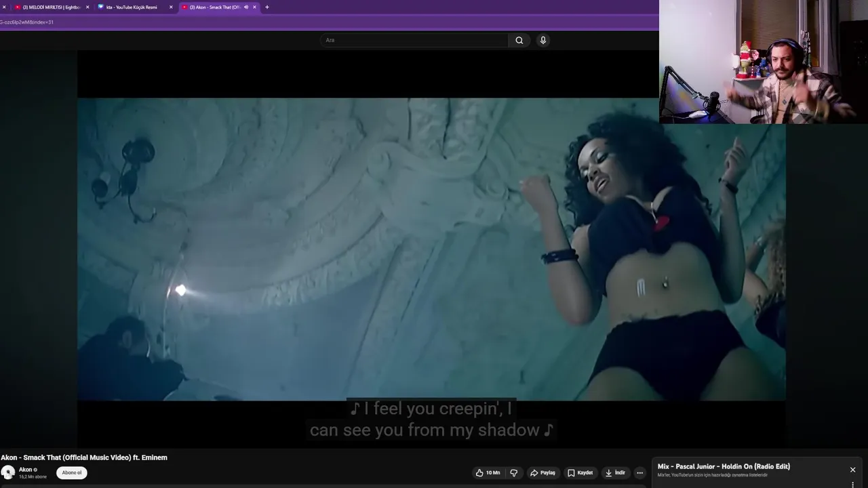Subscribe using the Abone ol button

tap(71, 473)
